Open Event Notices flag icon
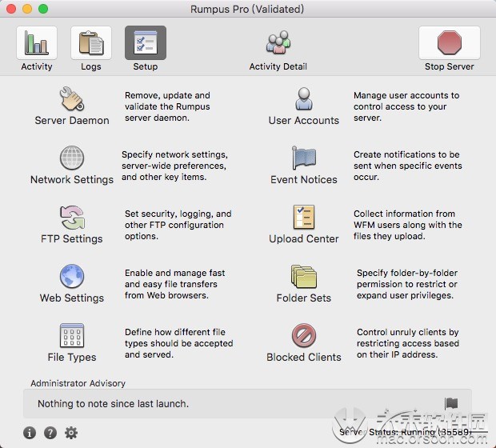 304,158
